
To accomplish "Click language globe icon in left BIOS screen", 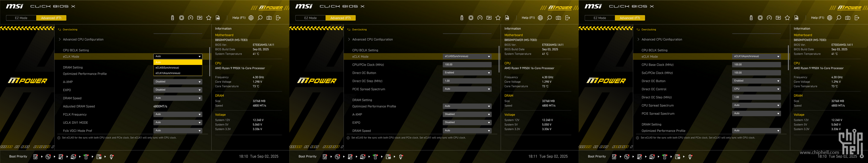I will (251, 18).
